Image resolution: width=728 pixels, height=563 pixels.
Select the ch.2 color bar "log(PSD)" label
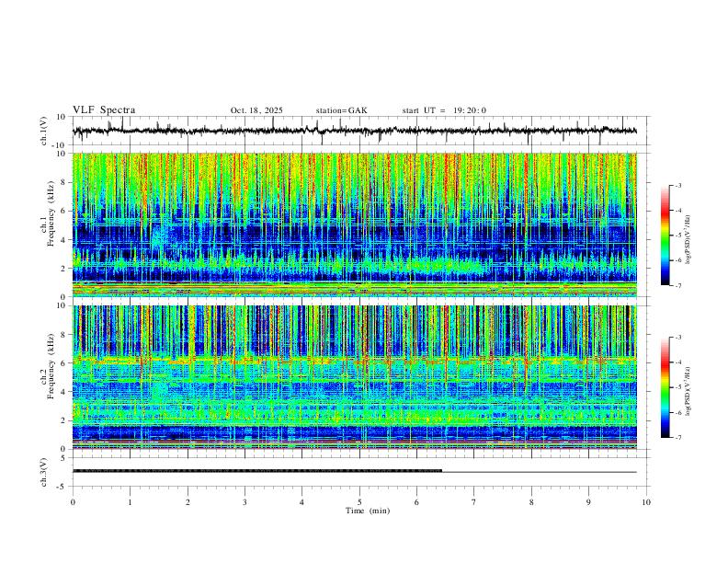(x=688, y=392)
